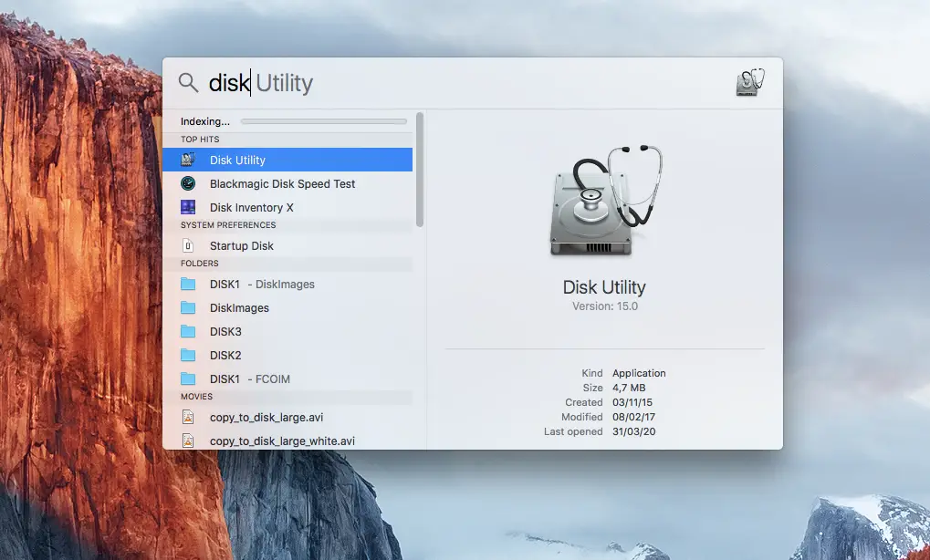
Task: Click the Disk Utility icon in search bar
Action: (750, 82)
